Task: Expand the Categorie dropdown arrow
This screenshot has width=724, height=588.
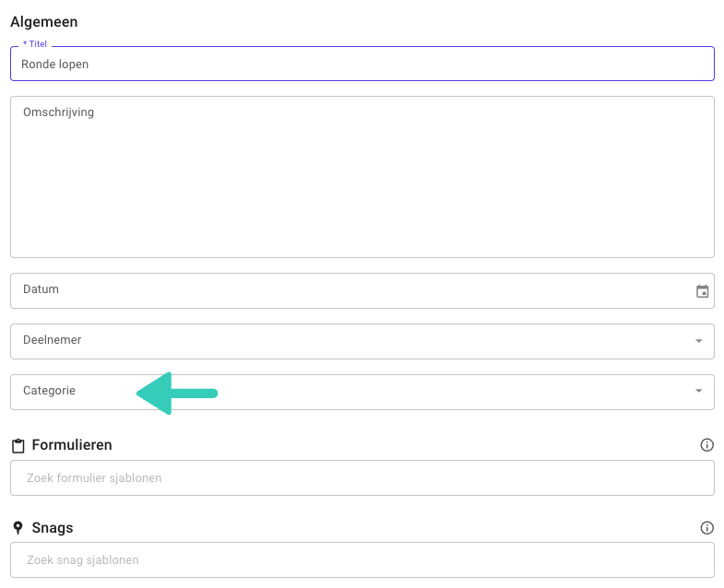Action: 698,392
